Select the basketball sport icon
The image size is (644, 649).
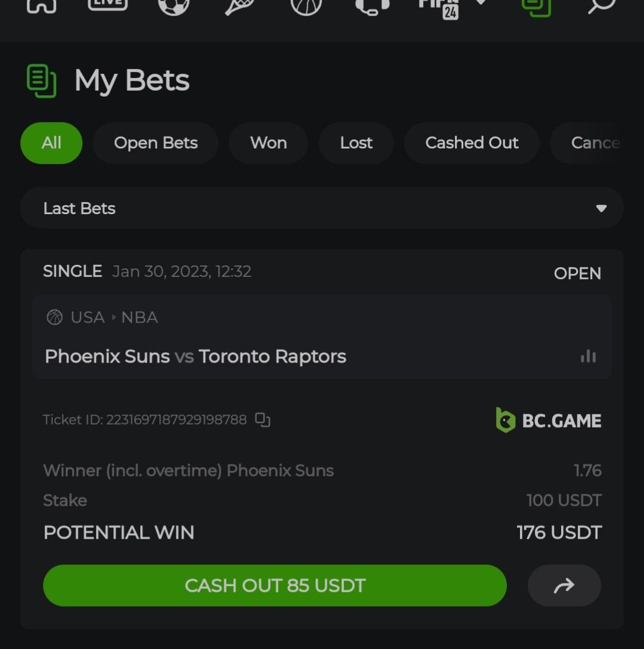pos(306,5)
